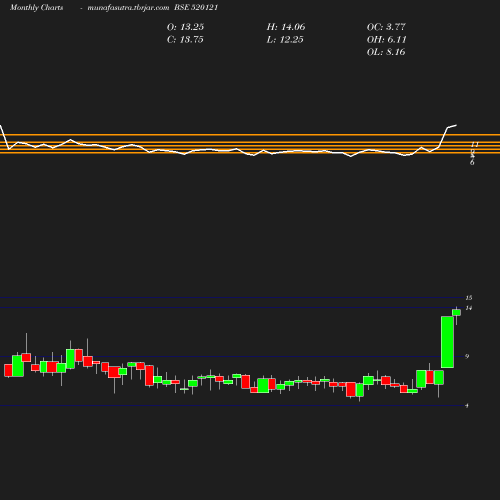Screen dimensions: 500x500
Task: Click the open value 'O: 13.25'
Action: coord(185,27)
